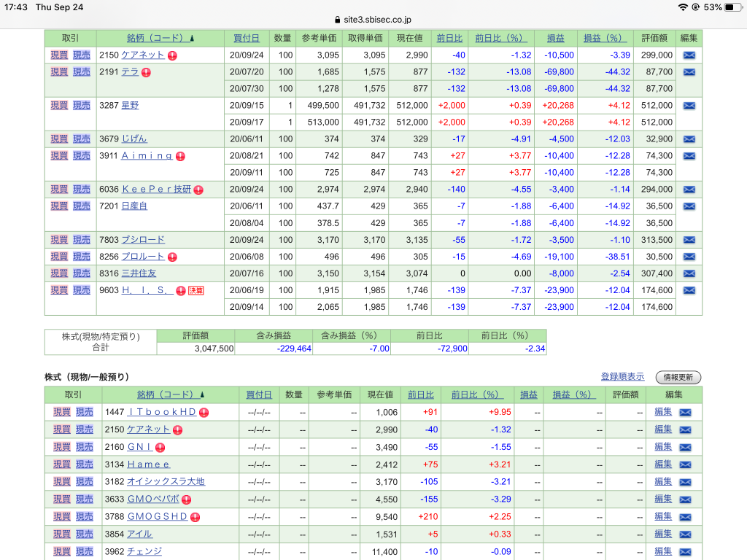Viewport: 747px width, 560px height.
Task: Open the 8316 三井住友 stock link
Action: click(139, 273)
